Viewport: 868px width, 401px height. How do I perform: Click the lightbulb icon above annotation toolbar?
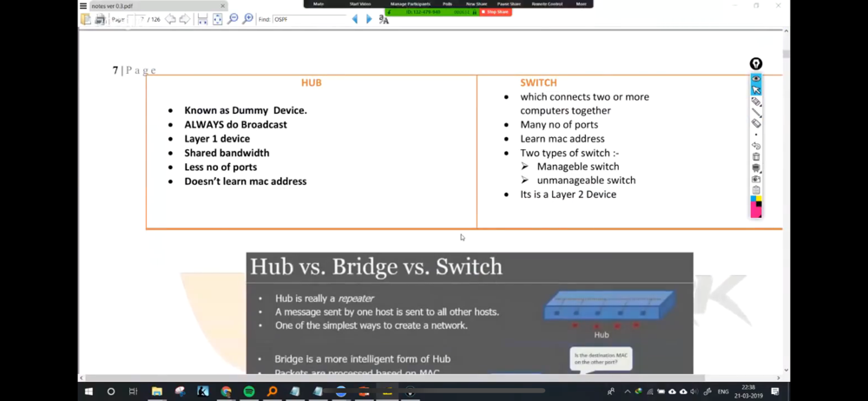756,63
